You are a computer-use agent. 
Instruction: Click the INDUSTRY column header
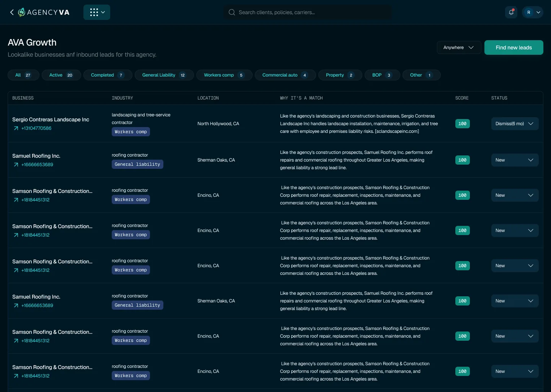(x=122, y=98)
